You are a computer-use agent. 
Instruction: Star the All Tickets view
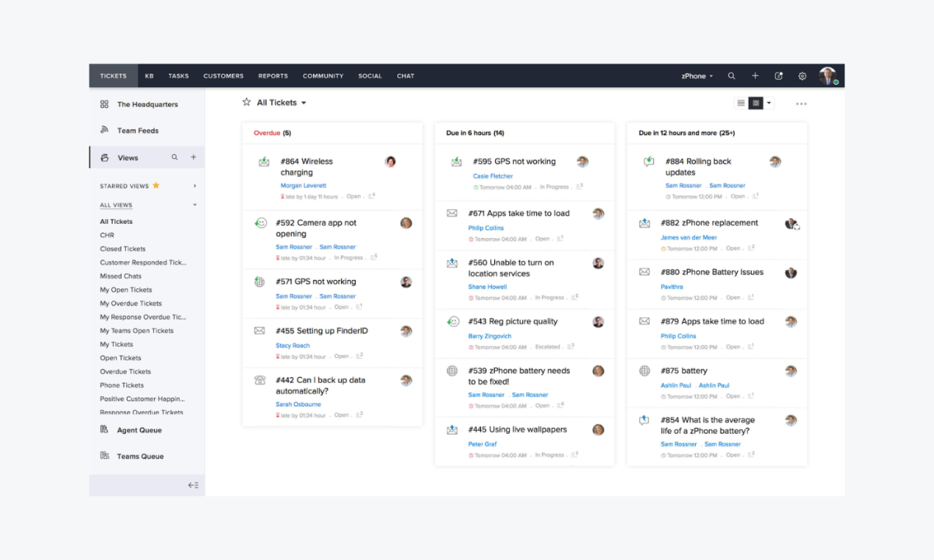click(247, 102)
